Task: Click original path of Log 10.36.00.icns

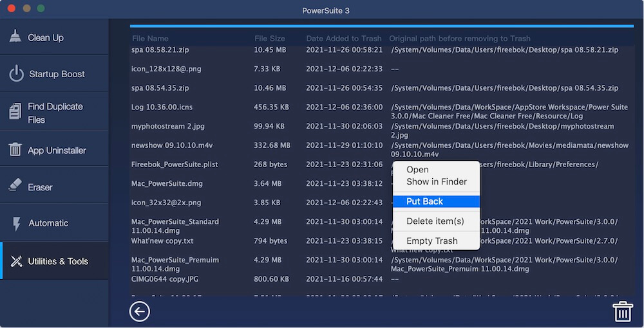Action: tap(509, 111)
